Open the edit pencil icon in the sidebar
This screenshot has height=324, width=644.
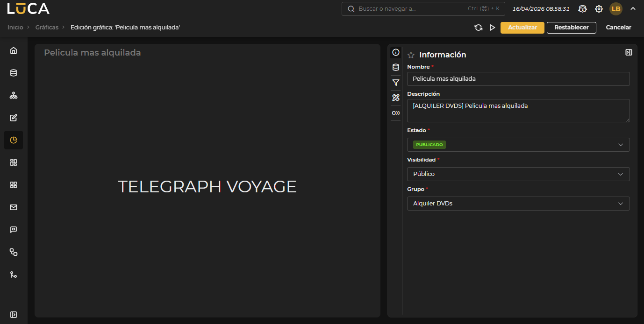pyautogui.click(x=14, y=118)
